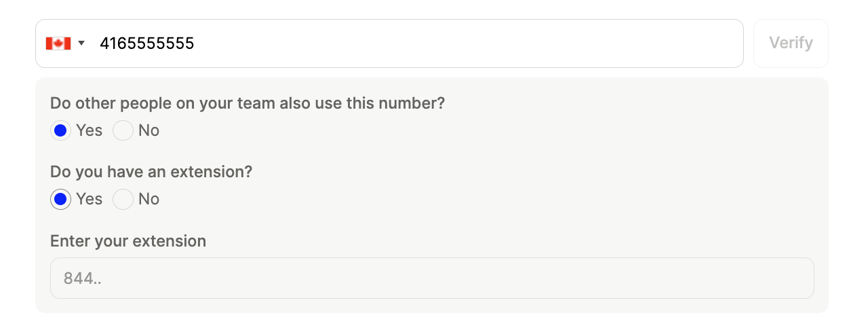Choose Yes radio for having an extension
Screen dimensions: 868x326
coord(60,199)
